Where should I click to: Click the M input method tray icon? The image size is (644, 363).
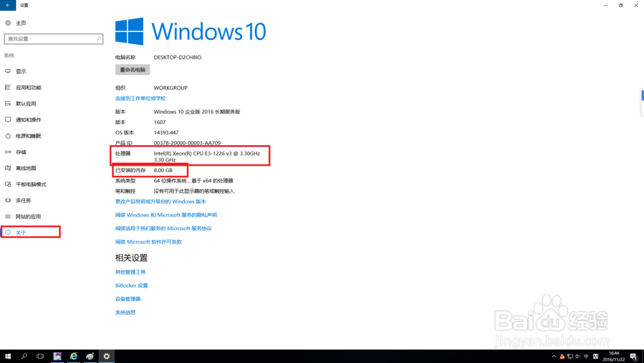click(x=596, y=357)
